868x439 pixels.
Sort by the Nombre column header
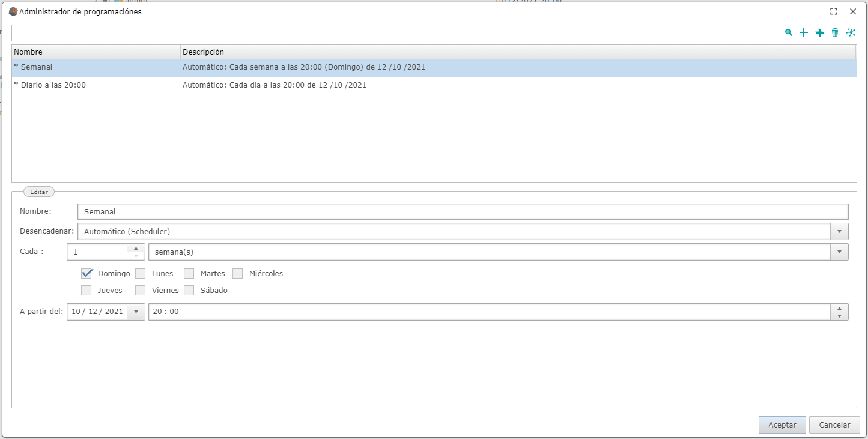point(96,52)
